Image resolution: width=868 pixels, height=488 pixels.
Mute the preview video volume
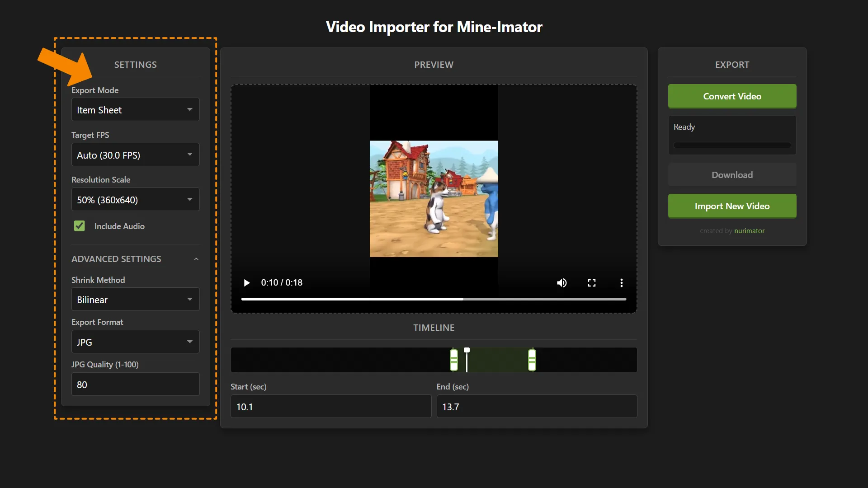[x=562, y=283]
